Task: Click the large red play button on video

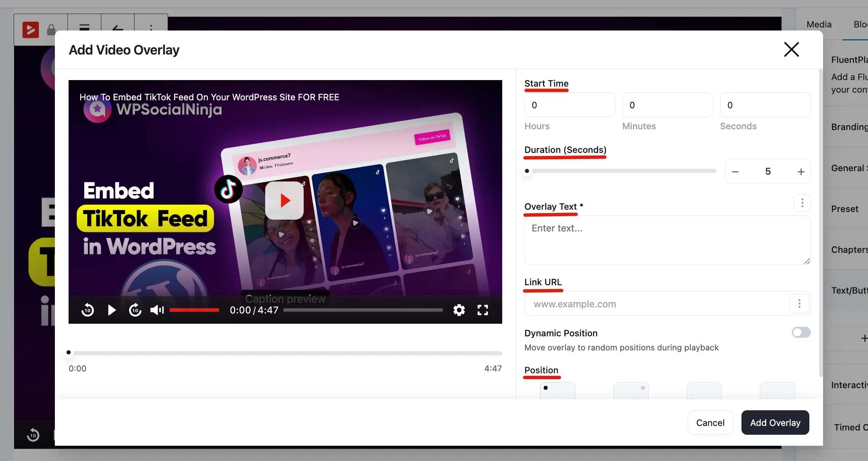Action: pyautogui.click(x=284, y=201)
